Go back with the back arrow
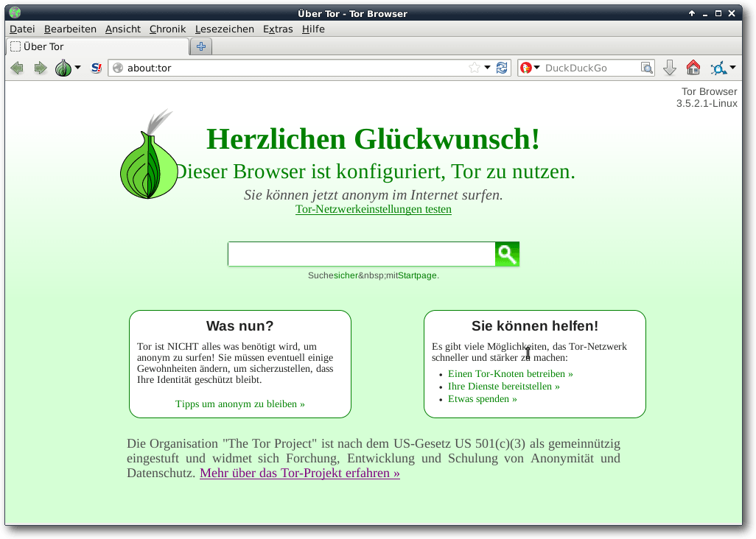 (17, 68)
